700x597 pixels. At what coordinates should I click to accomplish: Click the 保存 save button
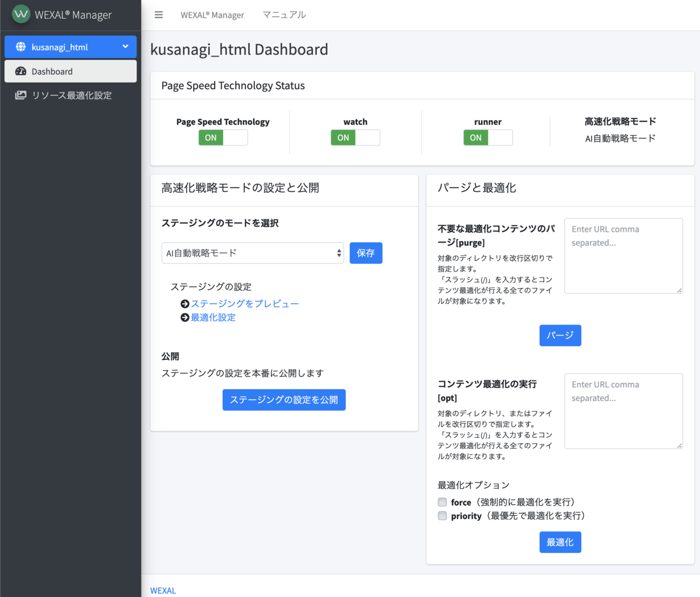click(x=366, y=253)
